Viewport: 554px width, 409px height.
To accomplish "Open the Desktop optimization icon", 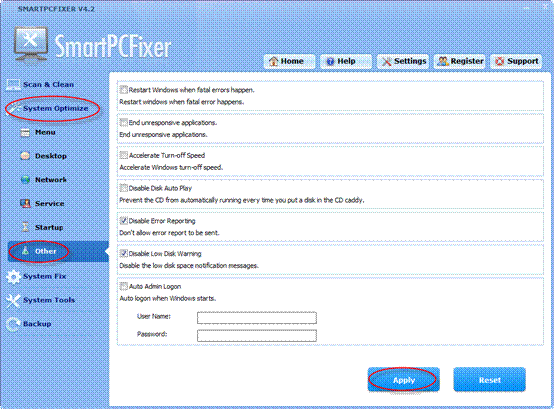I will 25,156.
